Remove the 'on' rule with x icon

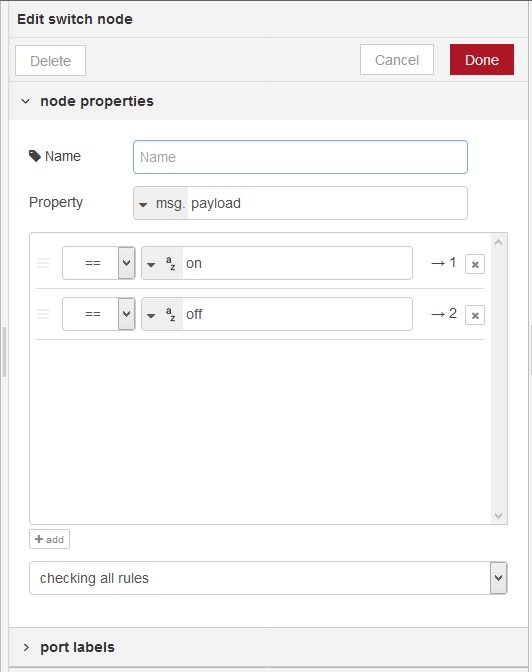475,264
